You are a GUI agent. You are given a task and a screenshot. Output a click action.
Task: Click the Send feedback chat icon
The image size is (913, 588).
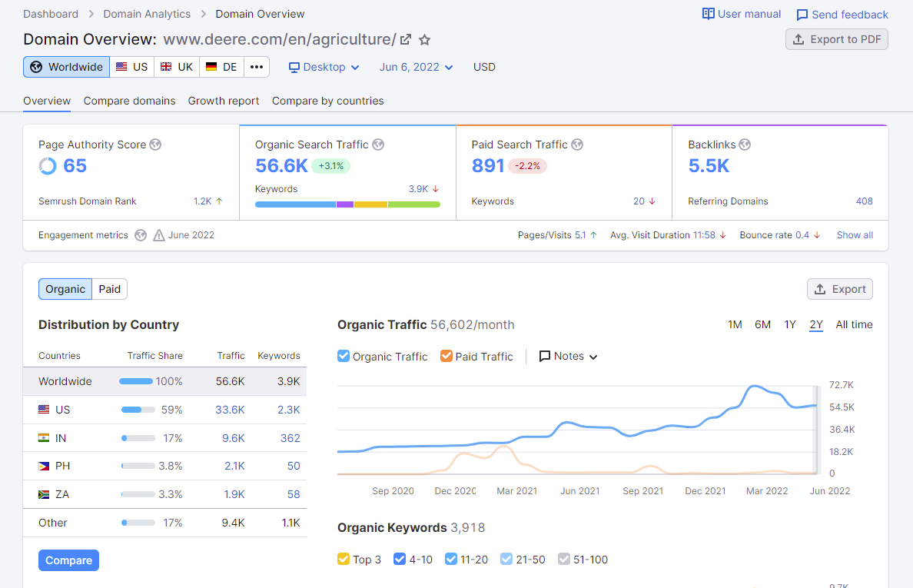[x=802, y=15]
